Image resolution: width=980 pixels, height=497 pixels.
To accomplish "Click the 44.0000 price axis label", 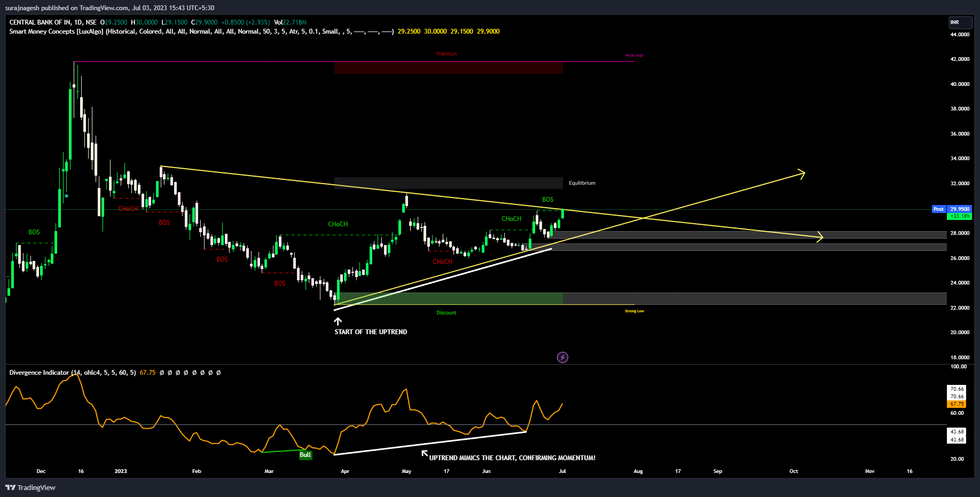I will pos(960,34).
